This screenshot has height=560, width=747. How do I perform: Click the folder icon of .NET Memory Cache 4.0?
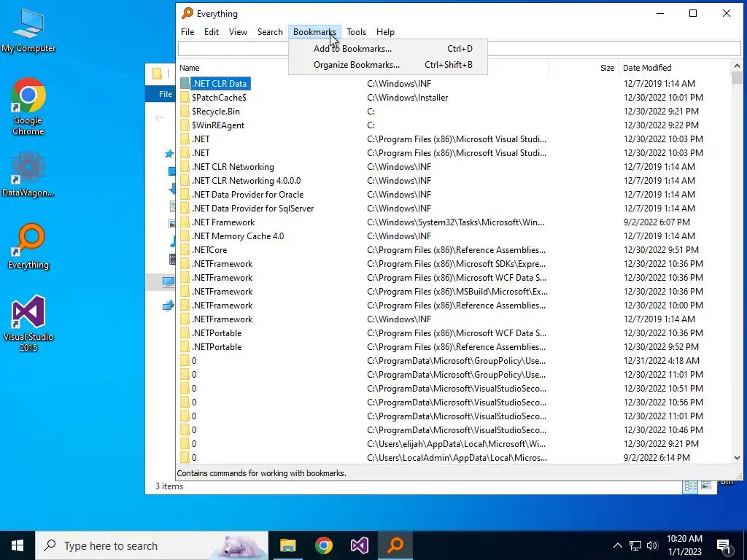pos(185,236)
